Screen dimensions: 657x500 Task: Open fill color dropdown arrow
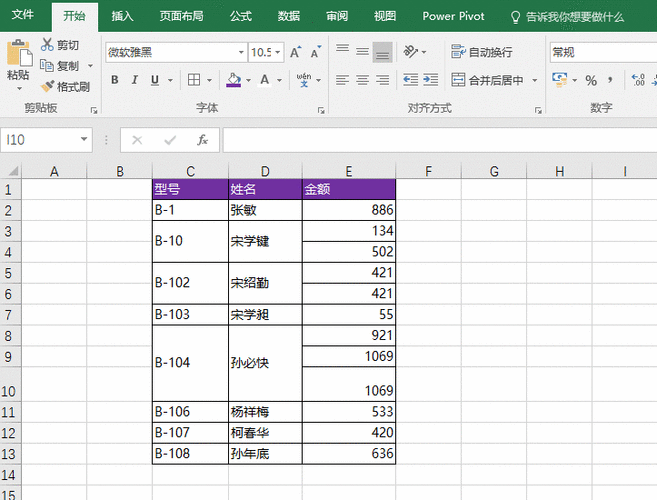tap(248, 80)
